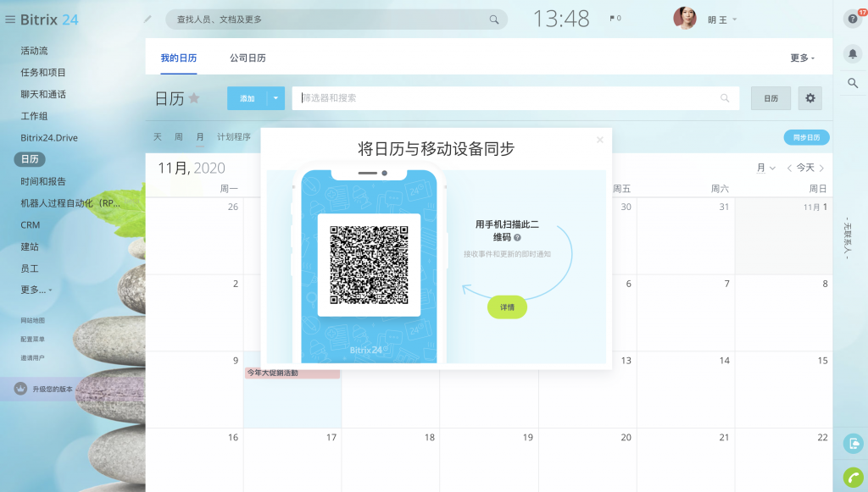Open 明 王 user dropdown
This screenshot has height=492, width=868.
pos(722,20)
